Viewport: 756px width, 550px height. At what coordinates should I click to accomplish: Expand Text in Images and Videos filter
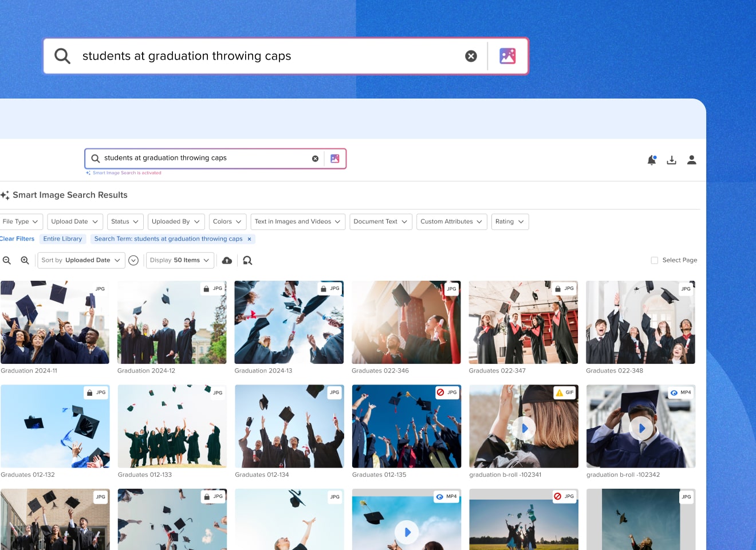pyautogui.click(x=298, y=222)
